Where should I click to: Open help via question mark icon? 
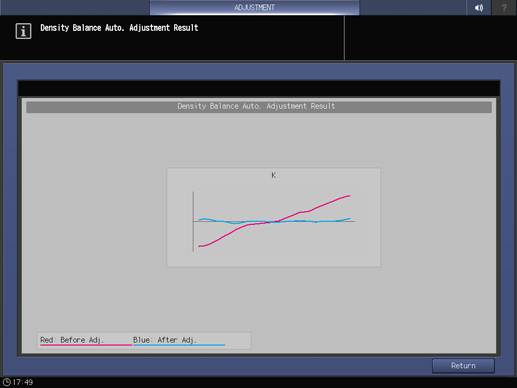tap(504, 7)
